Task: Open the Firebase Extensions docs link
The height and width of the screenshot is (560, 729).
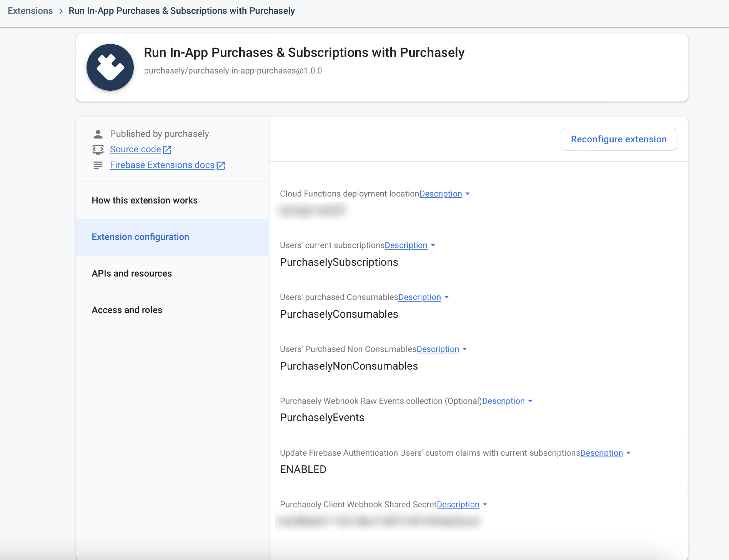Action: [162, 165]
